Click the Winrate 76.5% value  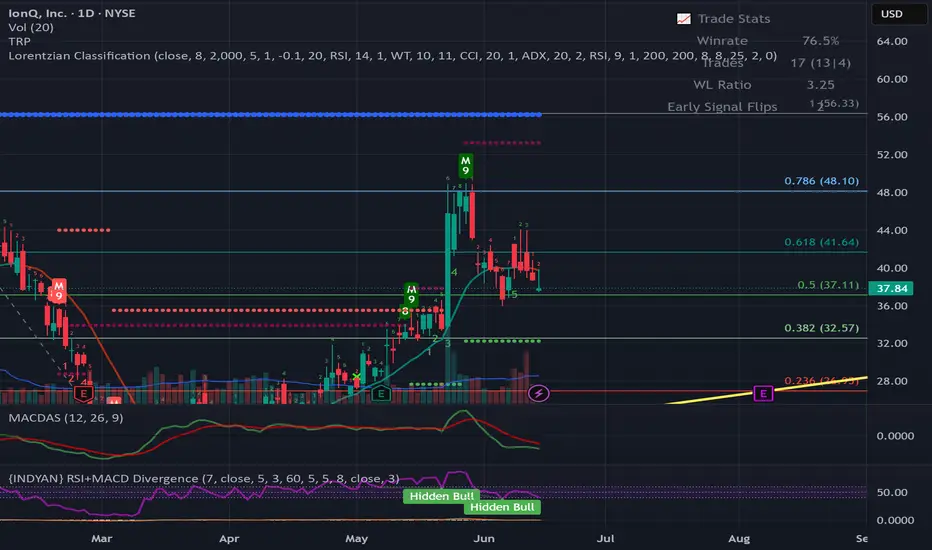(820, 41)
